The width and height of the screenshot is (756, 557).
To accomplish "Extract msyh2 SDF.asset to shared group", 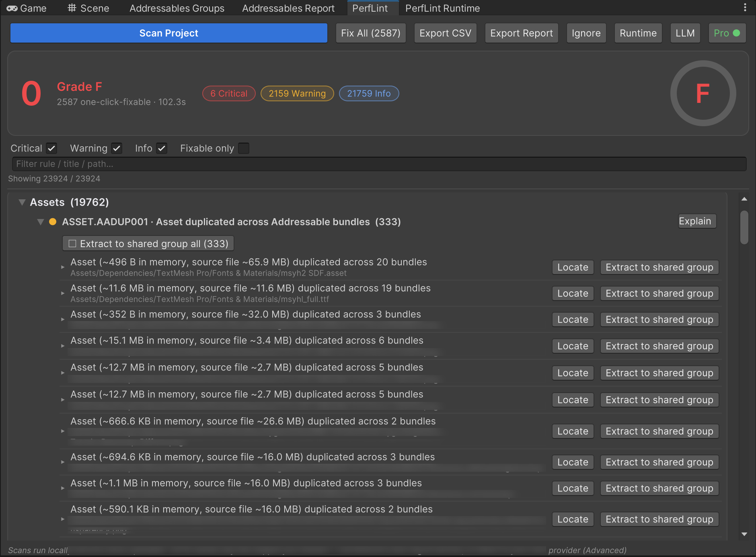I will [x=659, y=267].
